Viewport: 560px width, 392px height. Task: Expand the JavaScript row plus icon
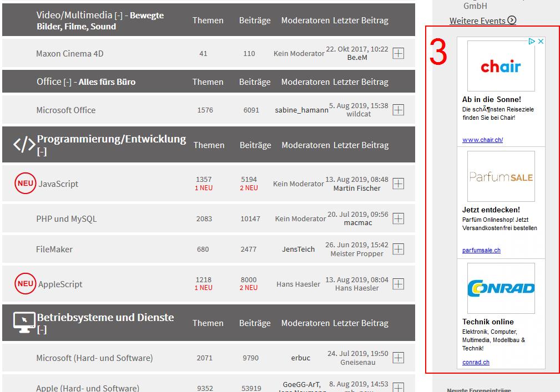(398, 184)
